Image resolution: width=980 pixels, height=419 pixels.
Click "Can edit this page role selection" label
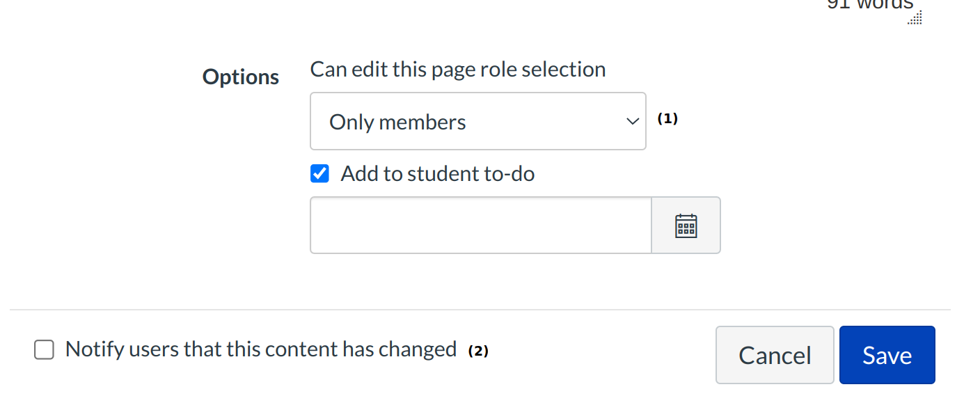(x=457, y=70)
